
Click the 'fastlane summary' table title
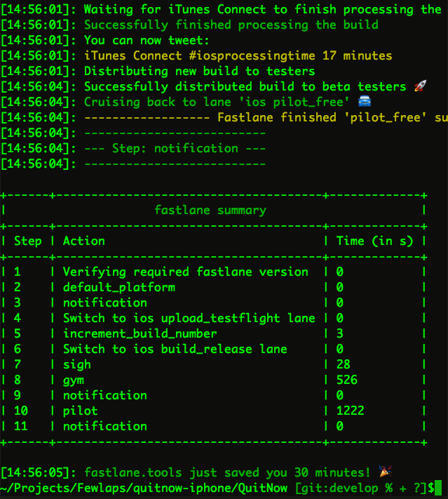210,211
